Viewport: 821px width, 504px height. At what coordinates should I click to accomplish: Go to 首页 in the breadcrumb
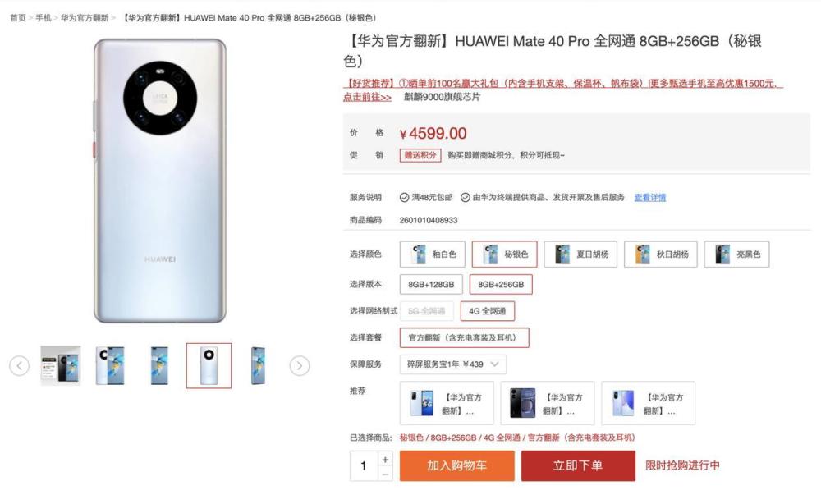(18, 18)
